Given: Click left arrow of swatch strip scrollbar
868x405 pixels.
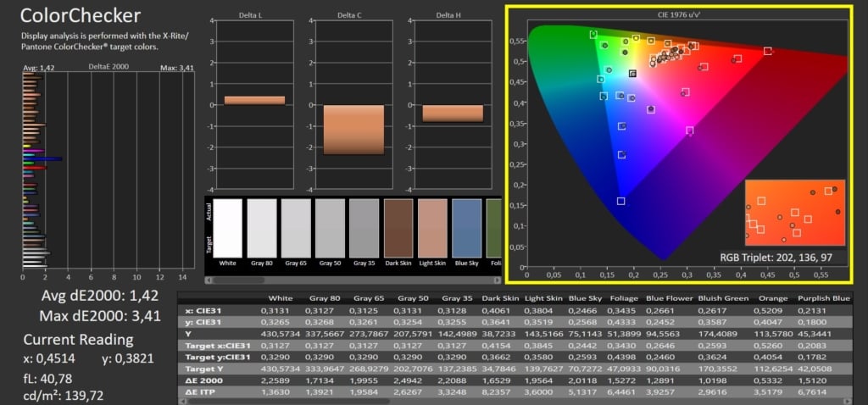Looking at the screenshot, I should [209, 280].
